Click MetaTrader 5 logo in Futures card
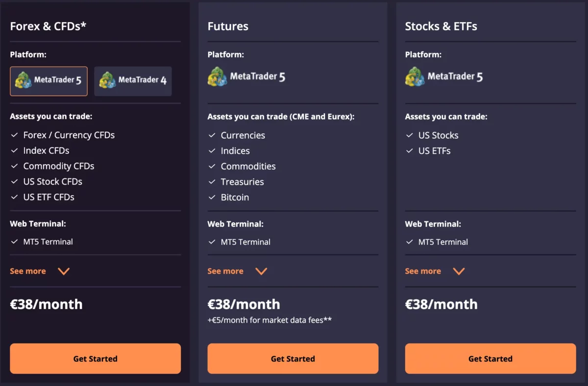Image resolution: width=588 pixels, height=386 pixels. click(x=246, y=77)
